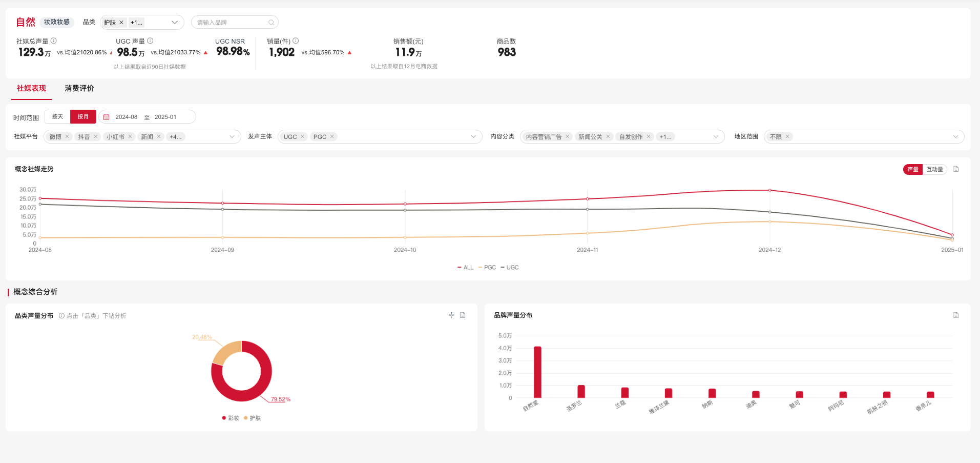Click the 20.48% donut label
Image resolution: width=980 pixels, height=463 pixels.
(202, 337)
